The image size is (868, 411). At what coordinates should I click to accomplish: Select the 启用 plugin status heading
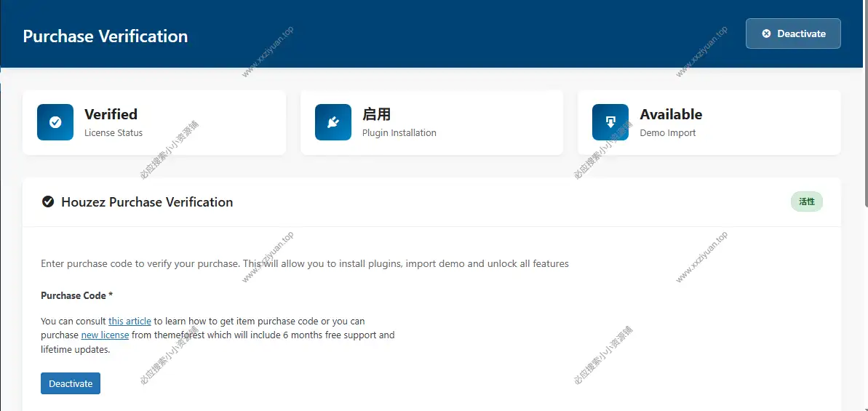point(377,114)
